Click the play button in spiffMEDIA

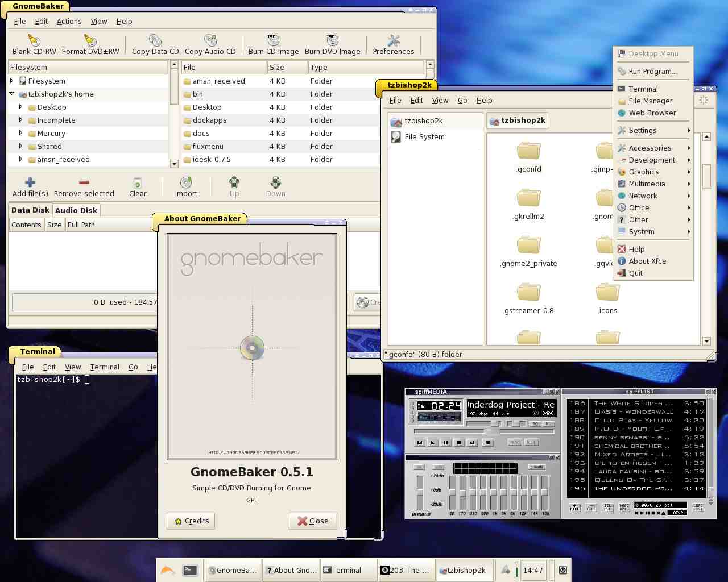[433, 443]
